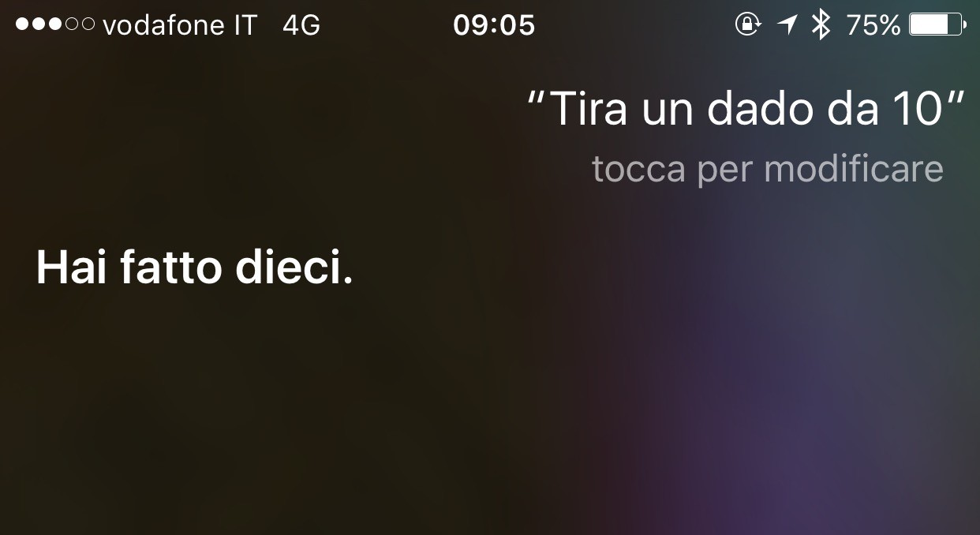Tap the Bluetooth status icon

[x=822, y=25]
